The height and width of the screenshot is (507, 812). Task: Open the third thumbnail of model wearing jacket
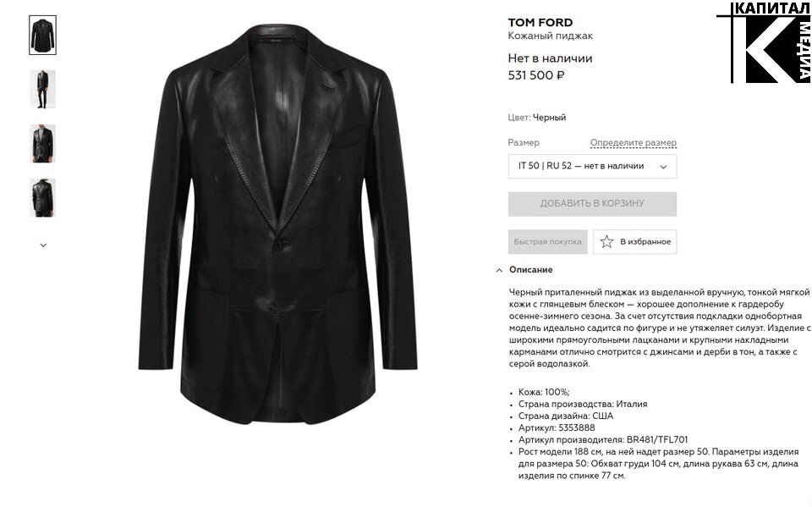[42, 144]
